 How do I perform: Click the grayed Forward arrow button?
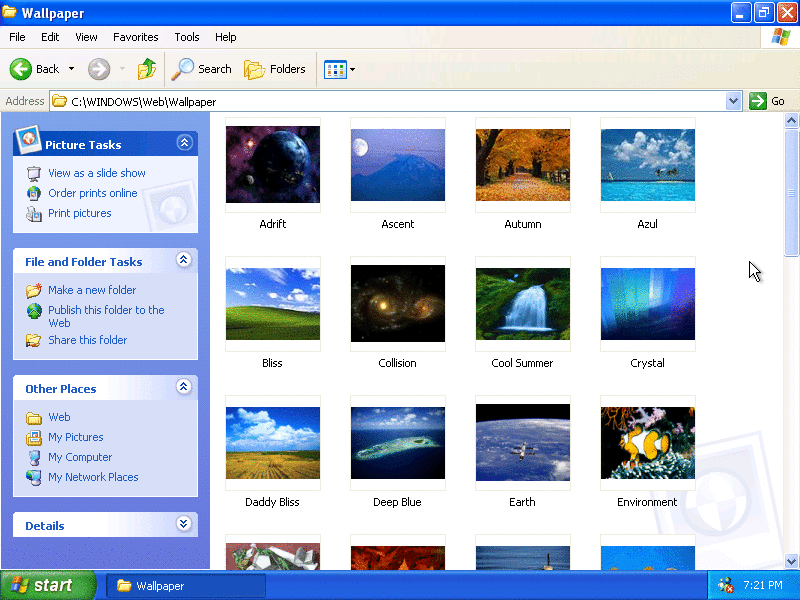99,69
